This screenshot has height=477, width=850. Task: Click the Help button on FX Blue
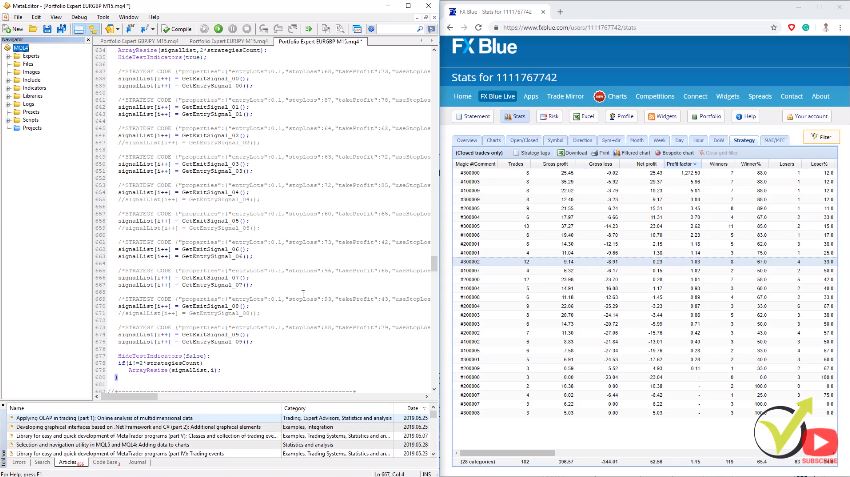point(745,116)
